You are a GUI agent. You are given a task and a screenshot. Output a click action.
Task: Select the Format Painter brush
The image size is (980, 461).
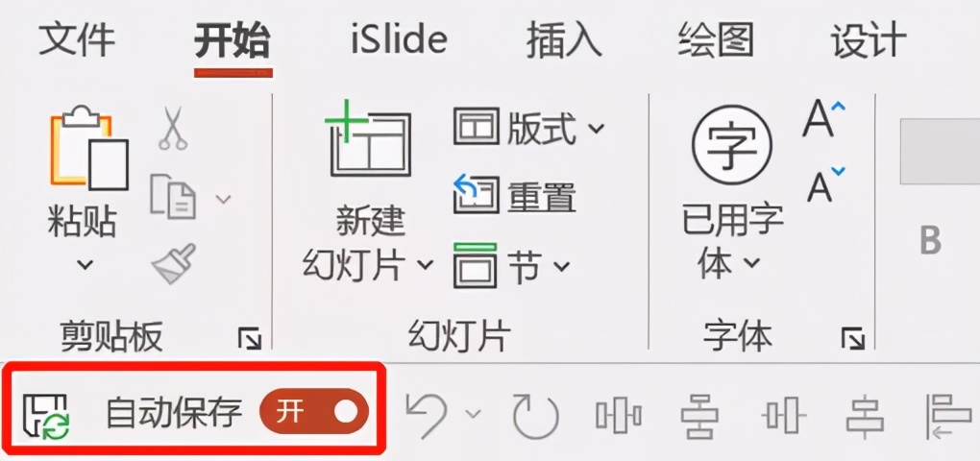click(174, 264)
